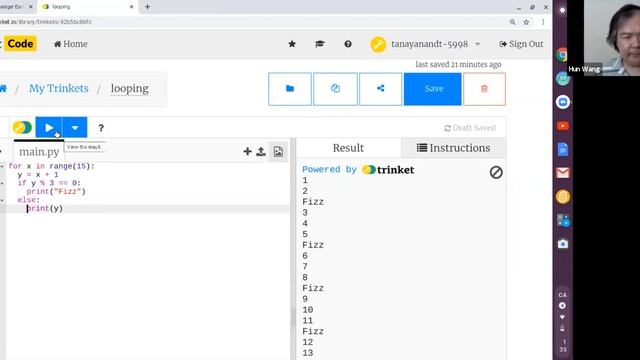The image size is (640, 360).
Task: Switch to the Instructions tab
Action: click(x=453, y=148)
